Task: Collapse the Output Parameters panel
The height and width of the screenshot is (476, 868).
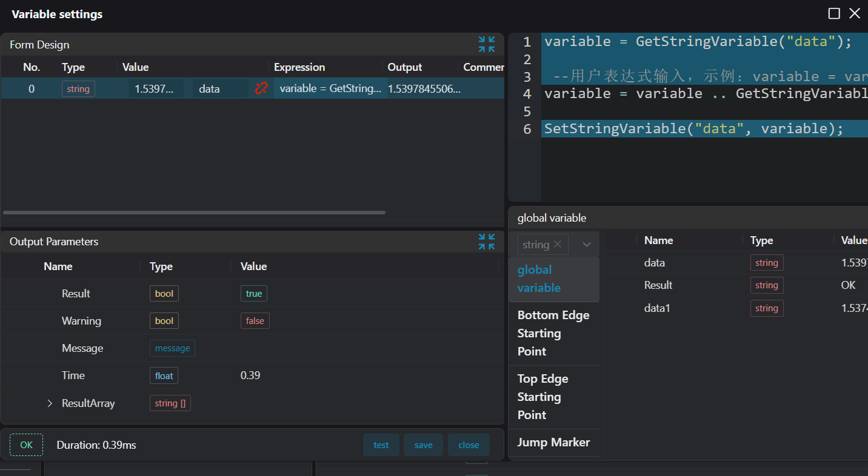Action: (x=486, y=241)
